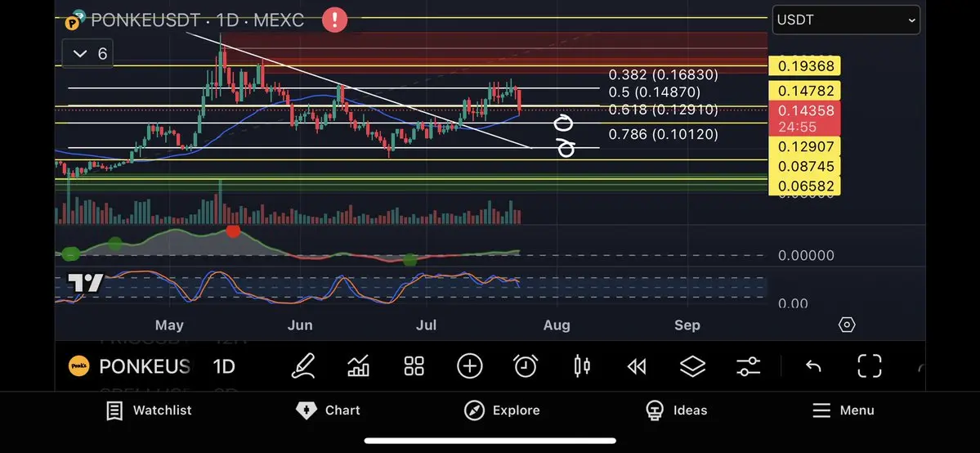Select the 1D interval in bottom toolbar
This screenshot has width=980, height=453.
[x=224, y=366]
